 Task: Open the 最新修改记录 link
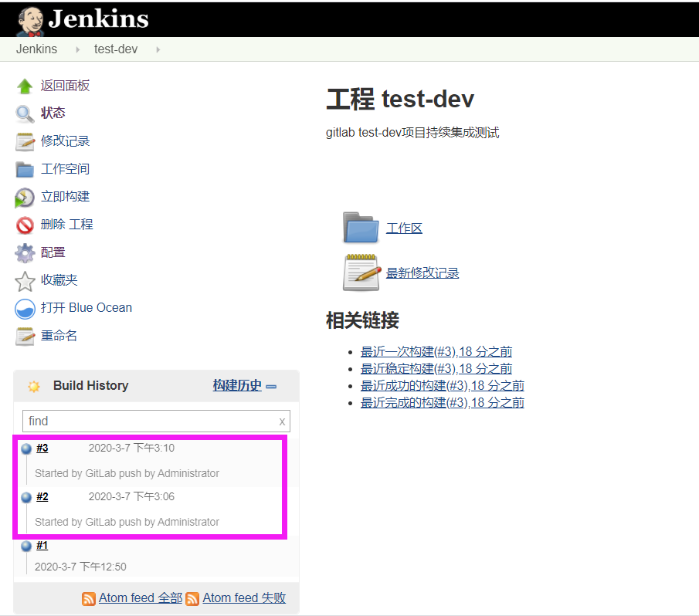422,273
